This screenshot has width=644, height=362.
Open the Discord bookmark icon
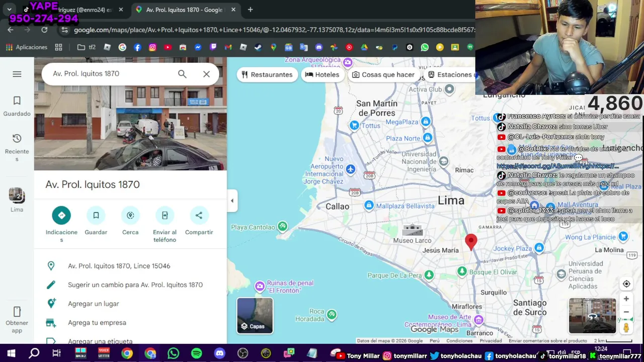pos(318,47)
